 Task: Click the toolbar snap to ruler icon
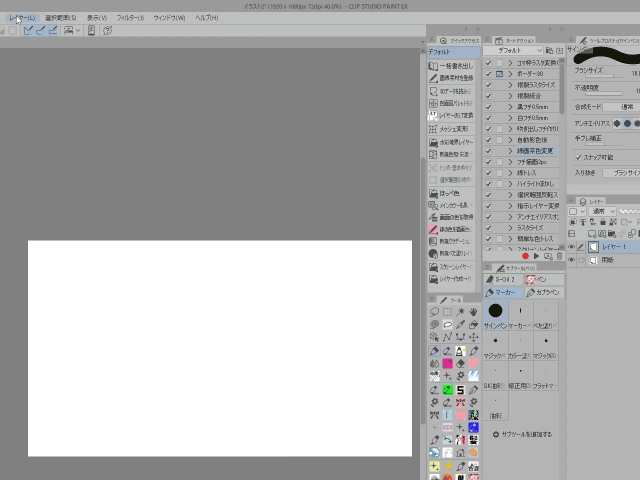click(28, 31)
